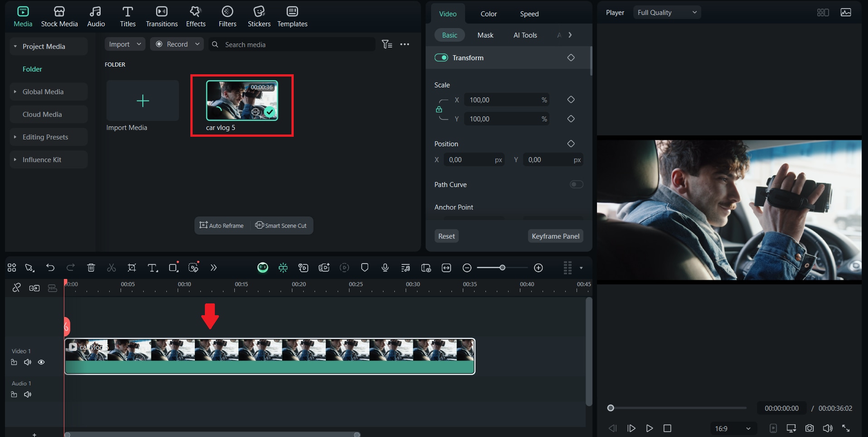Image resolution: width=868 pixels, height=437 pixels.
Task: Open the Stickers tab
Action: 259,17
